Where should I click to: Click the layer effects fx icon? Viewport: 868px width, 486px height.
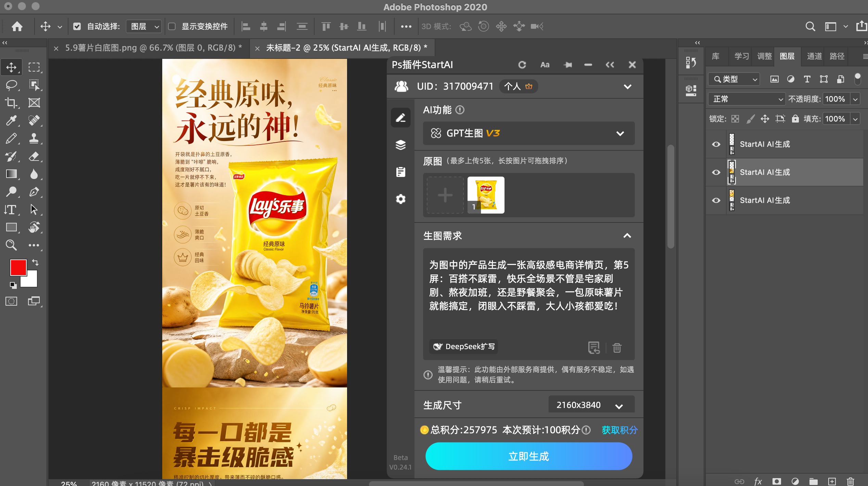click(758, 481)
